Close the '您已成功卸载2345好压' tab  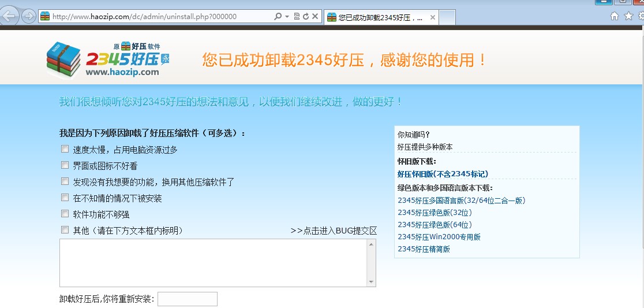432,17
